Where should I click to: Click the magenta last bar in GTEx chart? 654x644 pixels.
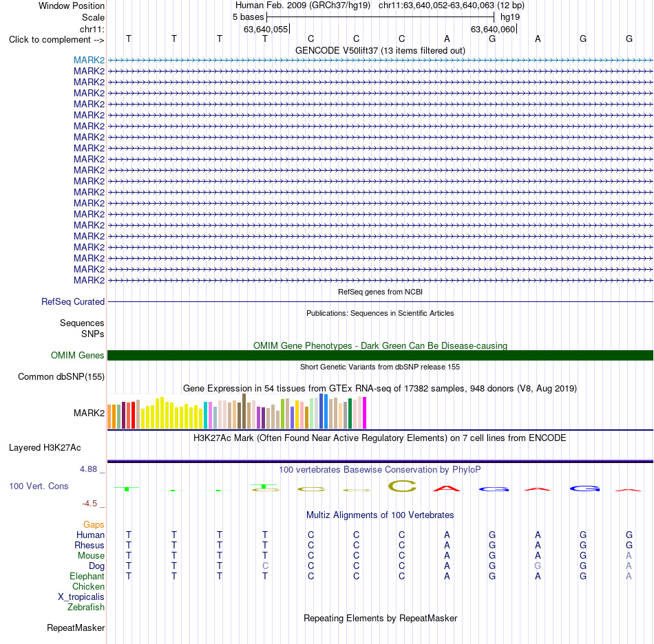point(365,413)
